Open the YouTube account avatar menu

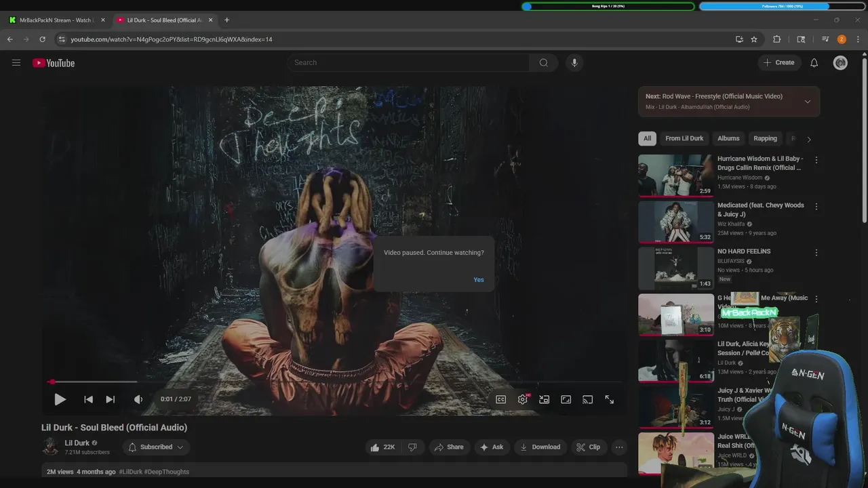(840, 62)
